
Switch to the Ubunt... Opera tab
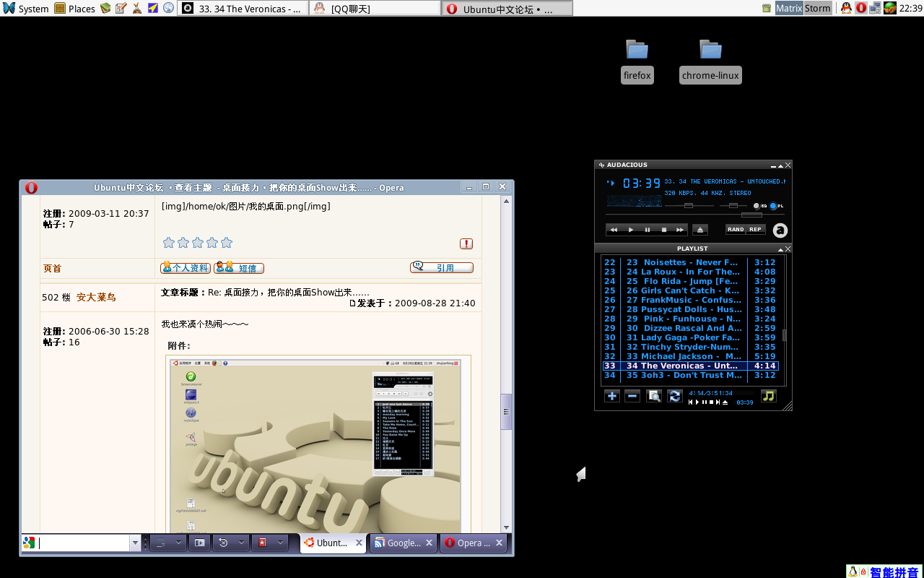333,543
